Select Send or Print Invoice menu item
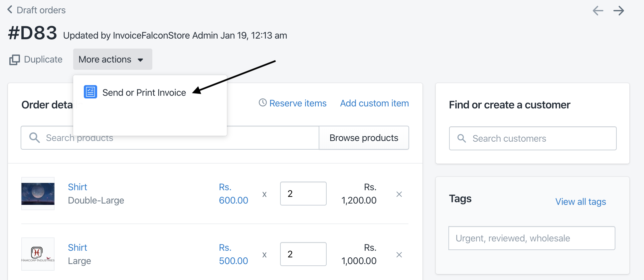 (144, 92)
